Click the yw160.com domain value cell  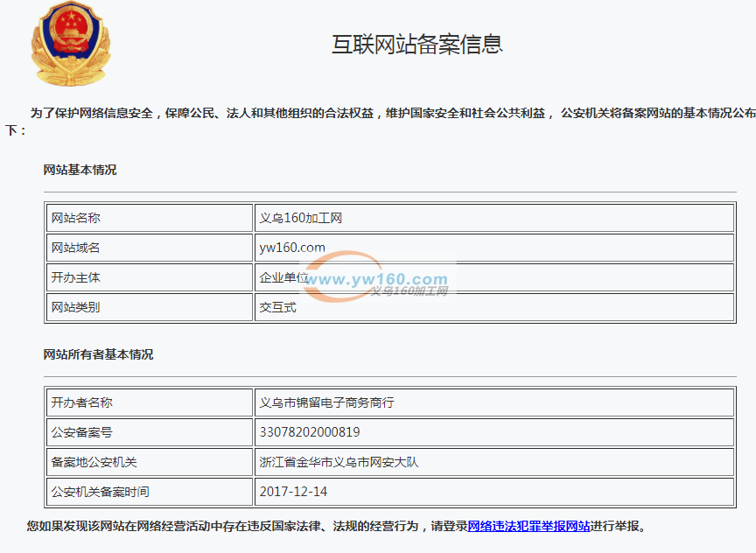[x=292, y=248]
